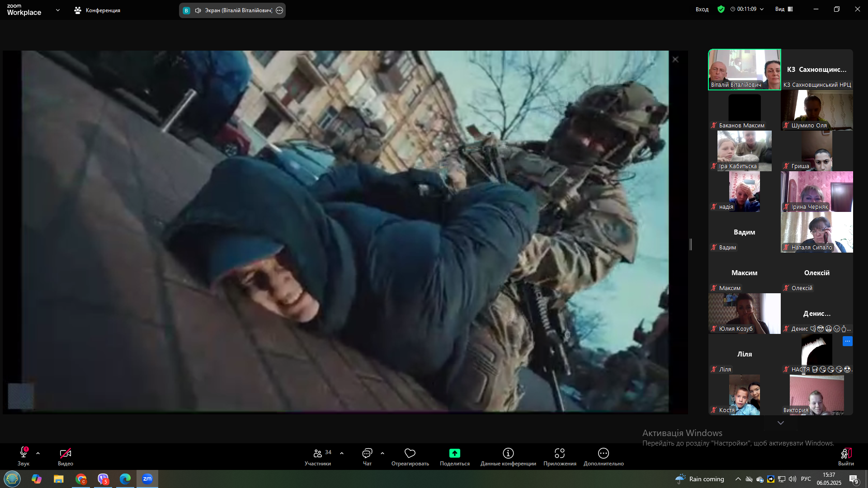The image size is (868, 488).
Task: Show more participants with down chevron
Action: pyautogui.click(x=781, y=423)
